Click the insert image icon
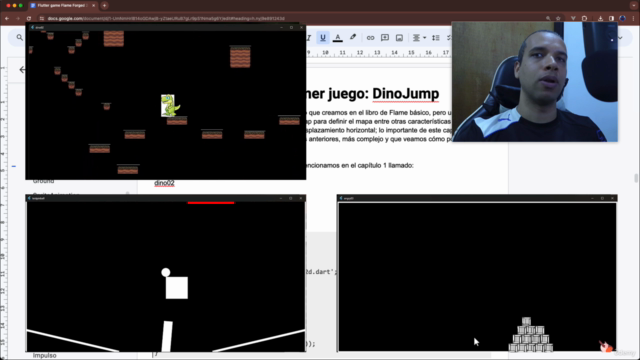 pos(399,38)
